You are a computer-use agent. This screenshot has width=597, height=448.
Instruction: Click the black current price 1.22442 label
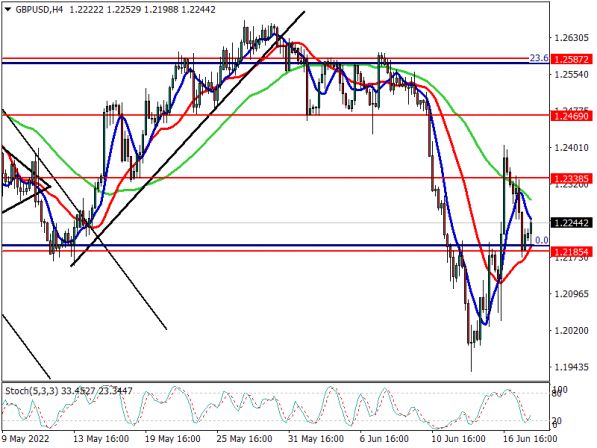pyautogui.click(x=572, y=223)
